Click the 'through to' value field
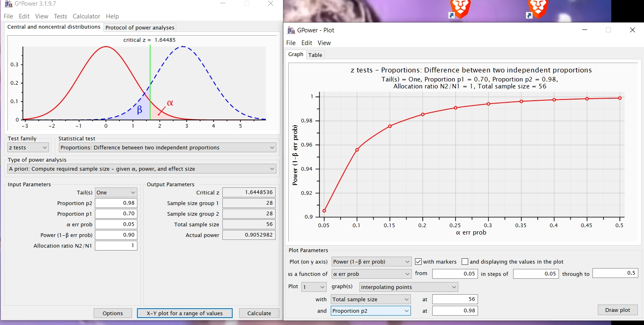644x325 pixels. [615, 273]
